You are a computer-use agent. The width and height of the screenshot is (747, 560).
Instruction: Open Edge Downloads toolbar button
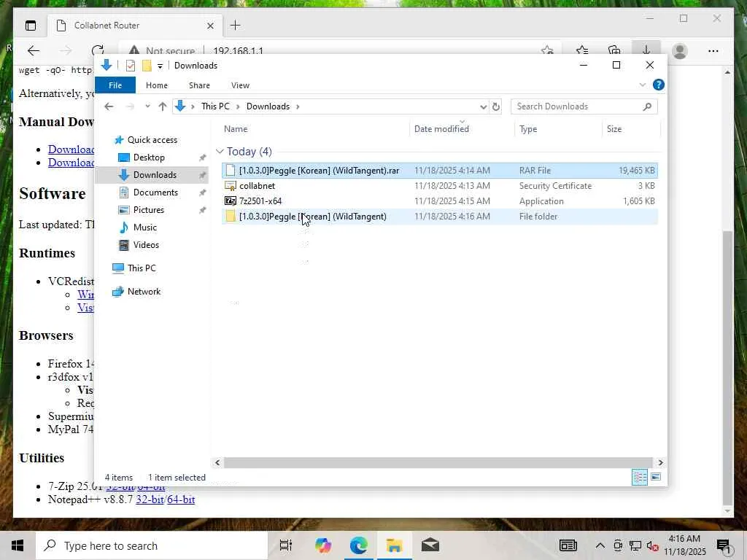pos(646,50)
